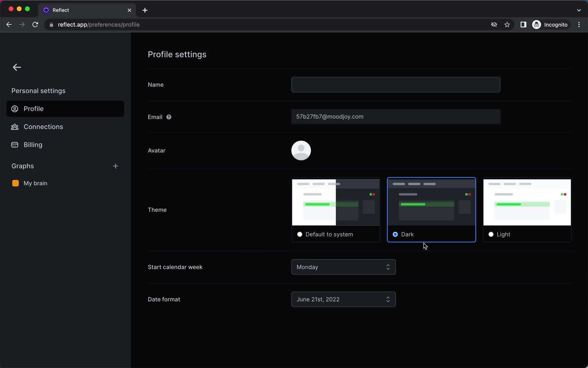This screenshot has height=368, width=588.
Task: Click the Light theme thumbnail preview
Action: pyautogui.click(x=527, y=202)
